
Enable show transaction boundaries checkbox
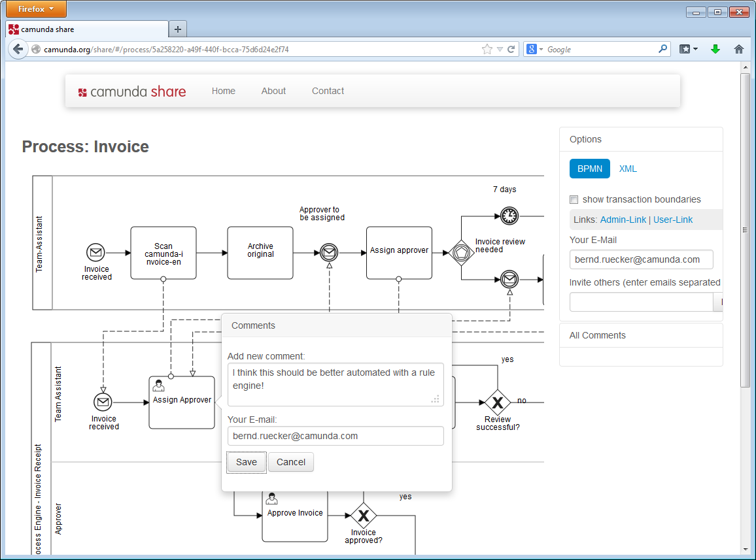(x=574, y=199)
